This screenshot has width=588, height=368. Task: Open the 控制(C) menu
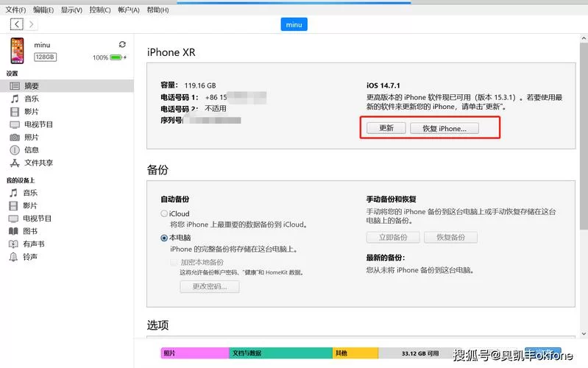100,10
